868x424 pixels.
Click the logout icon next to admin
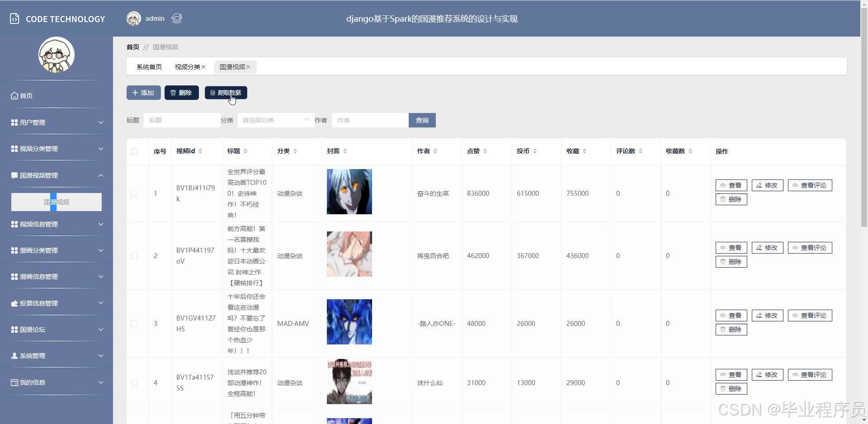tap(177, 19)
